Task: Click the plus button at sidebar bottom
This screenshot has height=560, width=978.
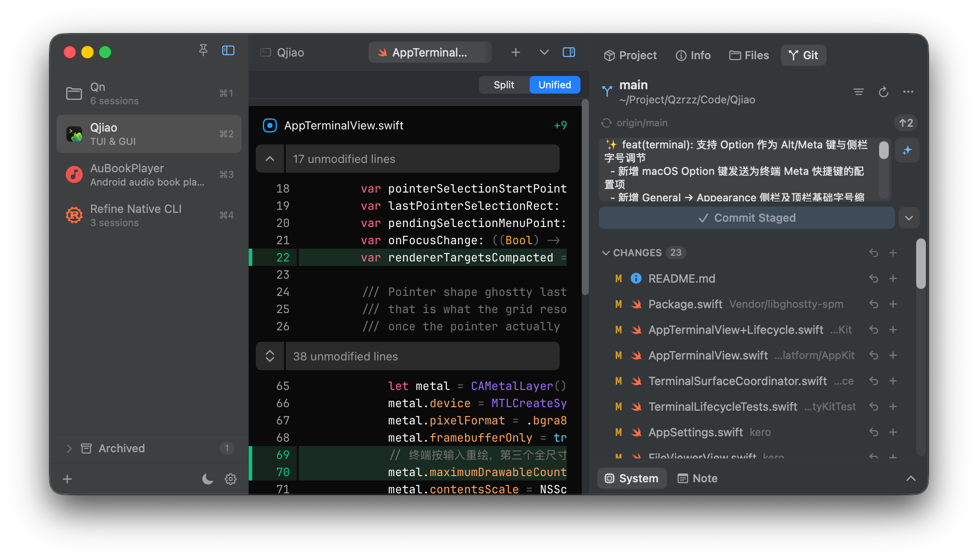Action: 67,479
